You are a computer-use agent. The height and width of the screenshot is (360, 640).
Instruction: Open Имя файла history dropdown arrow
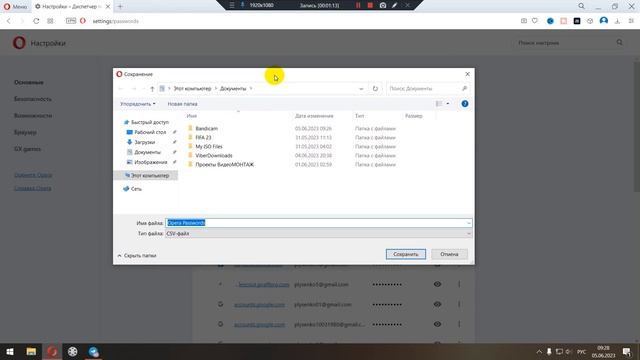(x=469, y=223)
